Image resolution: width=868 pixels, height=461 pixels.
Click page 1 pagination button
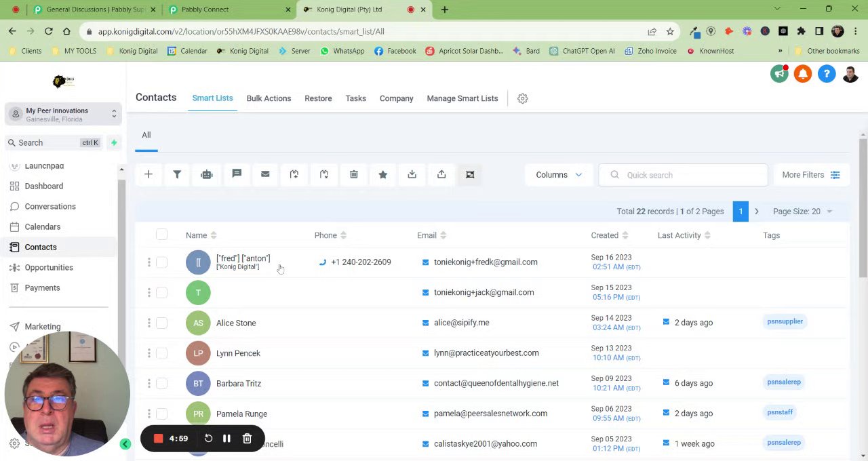point(741,212)
